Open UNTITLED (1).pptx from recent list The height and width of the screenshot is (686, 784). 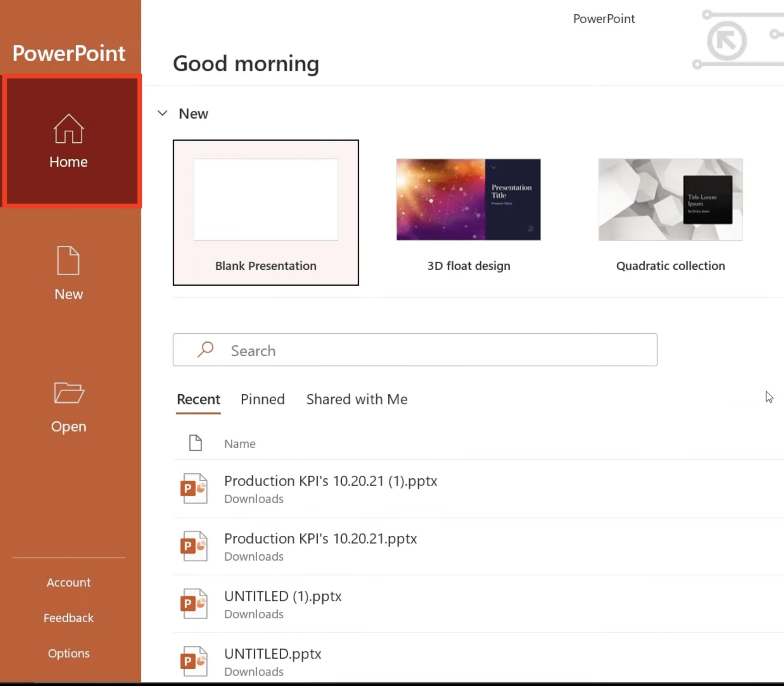coord(479,604)
